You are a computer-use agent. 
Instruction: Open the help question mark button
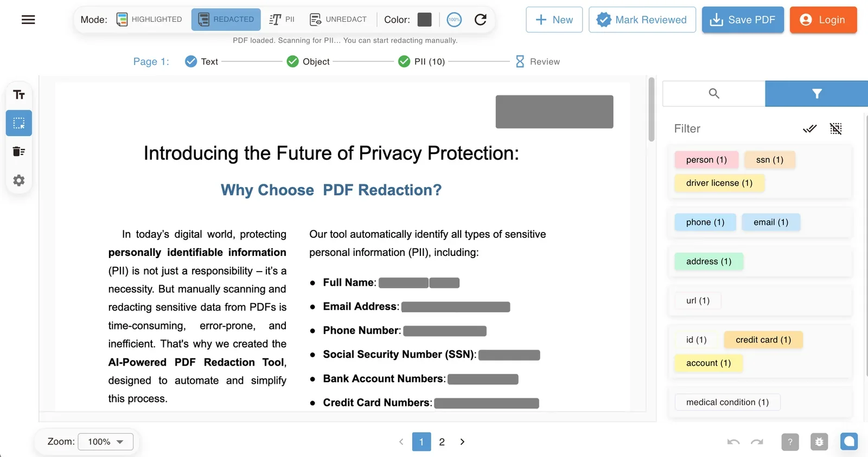pyautogui.click(x=790, y=442)
